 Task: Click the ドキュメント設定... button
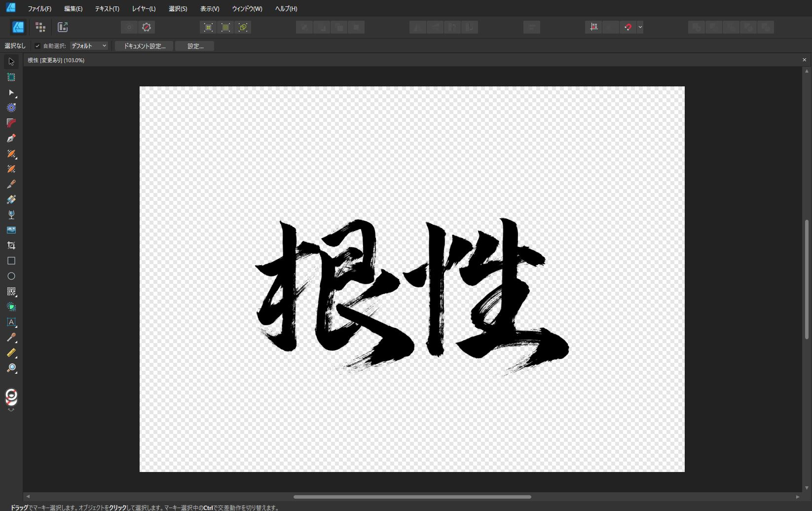(144, 46)
